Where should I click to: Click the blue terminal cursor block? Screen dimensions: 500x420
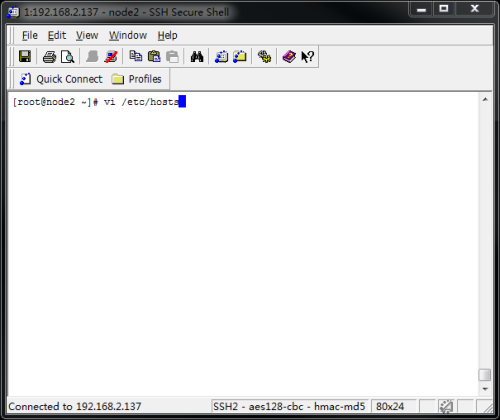[182, 101]
